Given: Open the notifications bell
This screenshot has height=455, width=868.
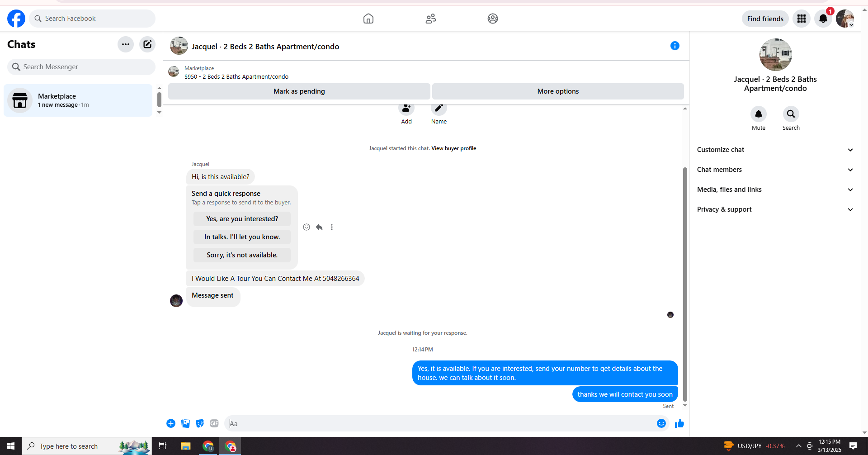Looking at the screenshot, I should (x=823, y=19).
